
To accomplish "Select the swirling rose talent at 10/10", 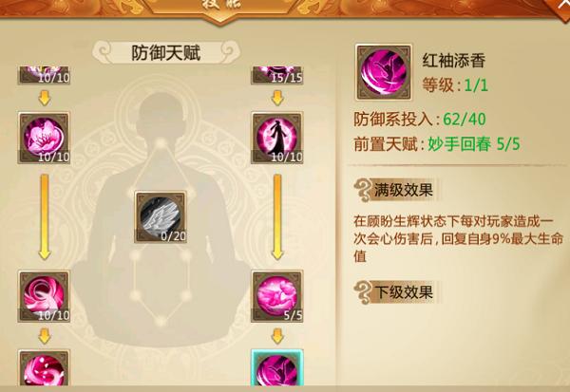I will click(x=44, y=296).
